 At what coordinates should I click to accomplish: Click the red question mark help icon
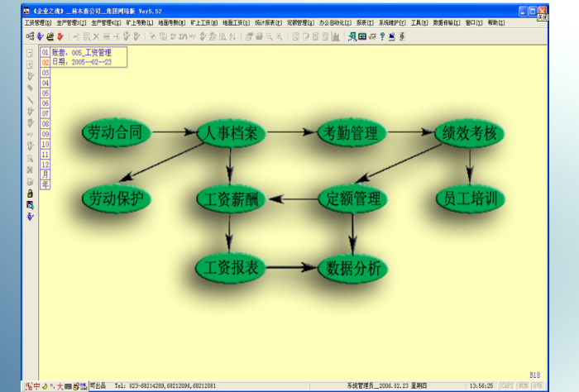(x=381, y=36)
